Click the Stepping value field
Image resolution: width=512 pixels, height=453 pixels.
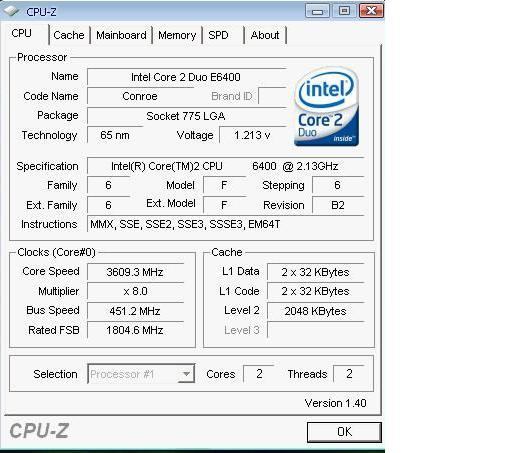pos(338,185)
